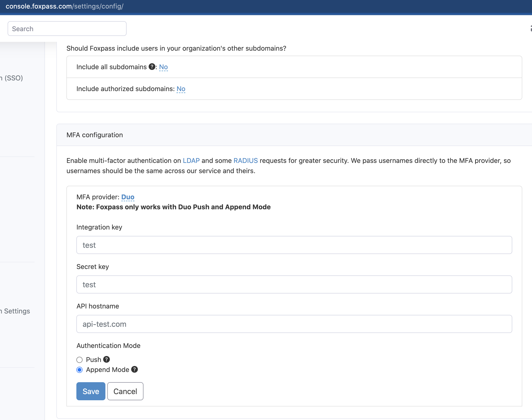
Task: Click the browser address bar URL
Action: tap(64, 6)
